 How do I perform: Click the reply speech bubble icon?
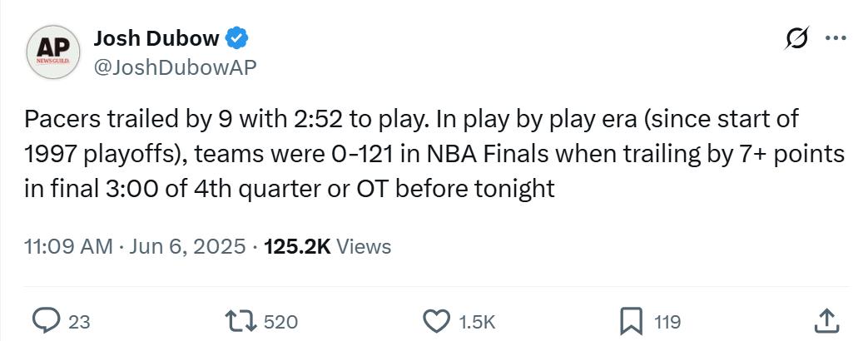(x=47, y=321)
